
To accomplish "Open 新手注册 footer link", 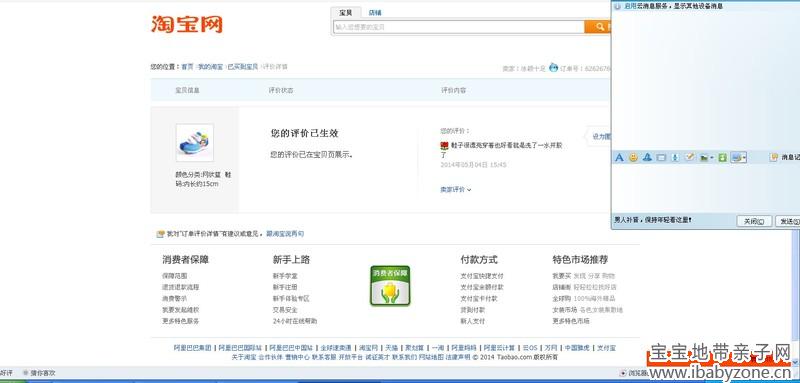I will click(285, 287).
